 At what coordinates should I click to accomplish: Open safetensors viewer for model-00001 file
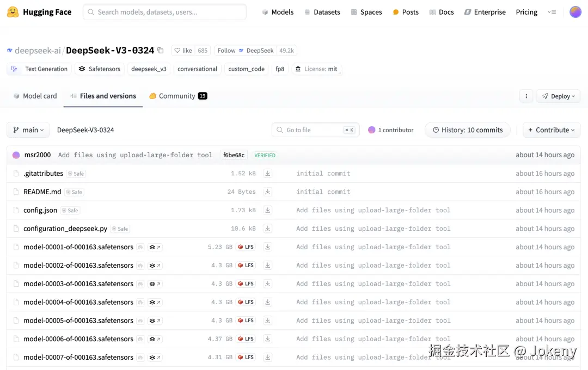point(155,247)
